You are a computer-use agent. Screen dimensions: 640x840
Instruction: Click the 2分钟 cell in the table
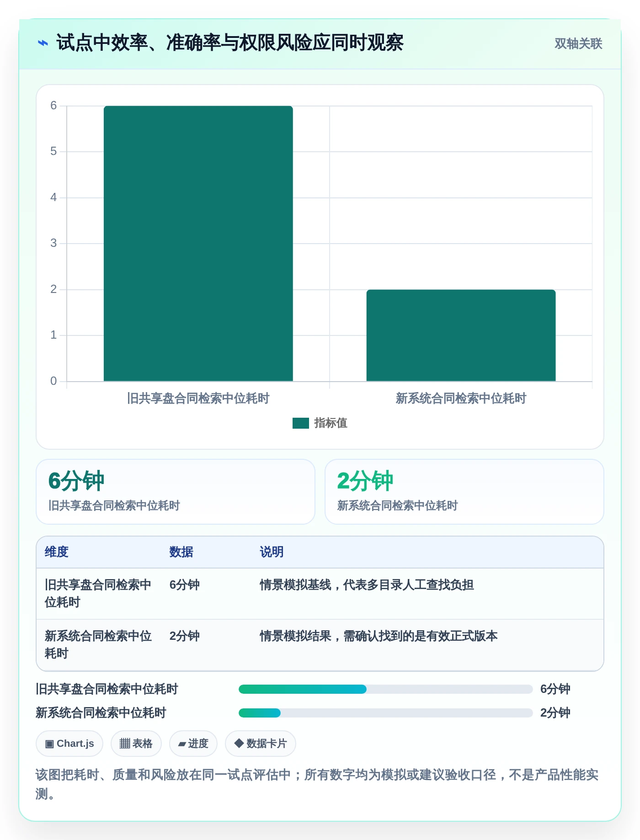point(185,636)
